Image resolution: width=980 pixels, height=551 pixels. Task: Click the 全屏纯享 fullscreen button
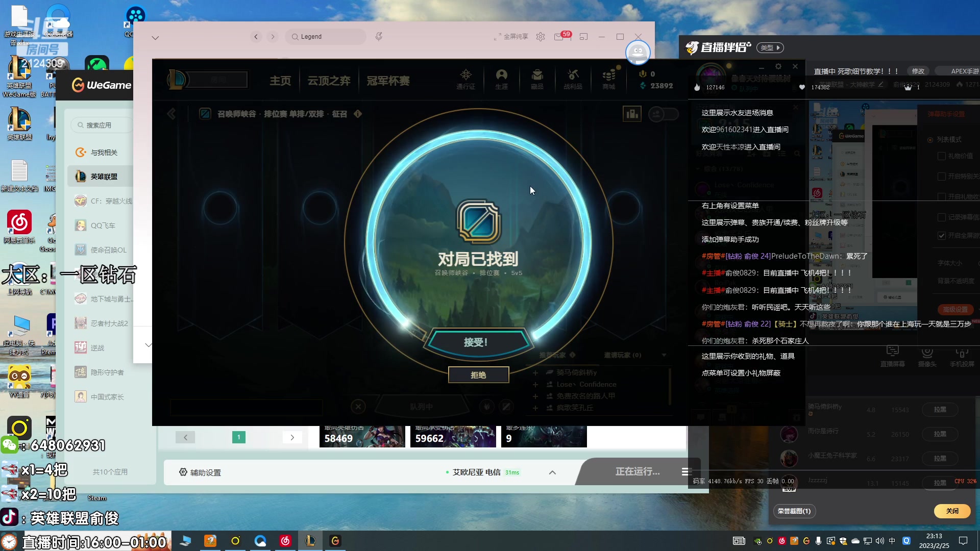tap(511, 37)
